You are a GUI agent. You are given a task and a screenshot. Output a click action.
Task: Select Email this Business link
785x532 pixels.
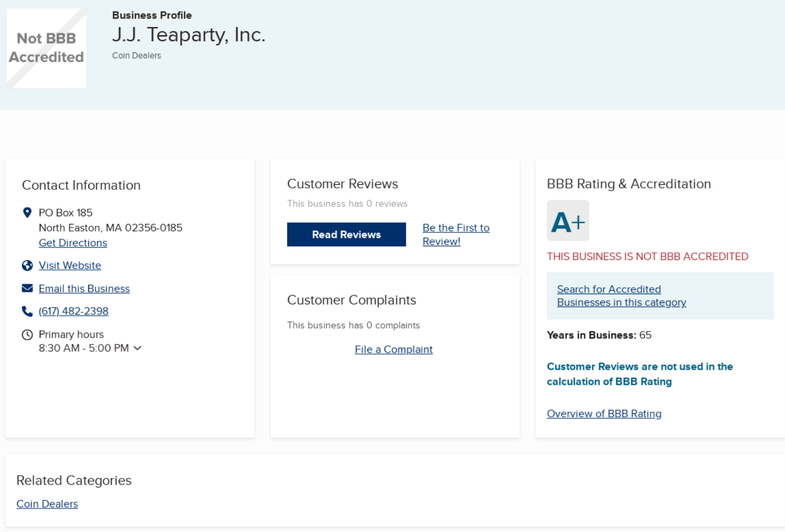pyautogui.click(x=84, y=289)
